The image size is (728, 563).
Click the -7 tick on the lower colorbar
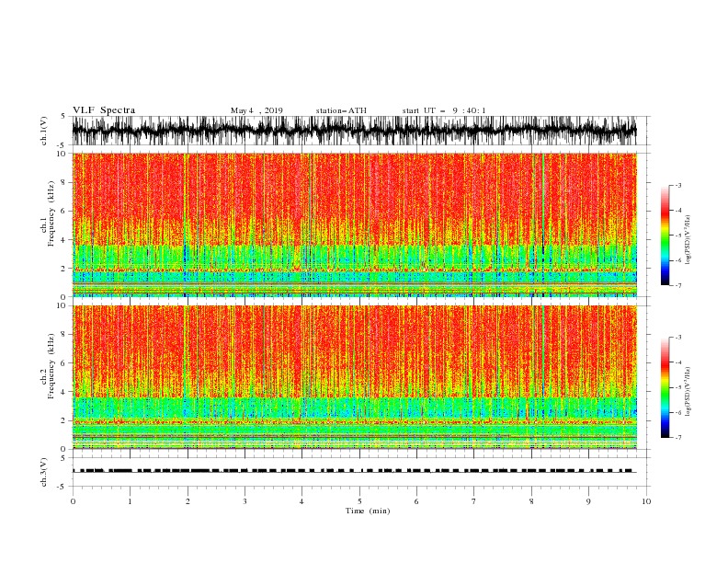[678, 438]
